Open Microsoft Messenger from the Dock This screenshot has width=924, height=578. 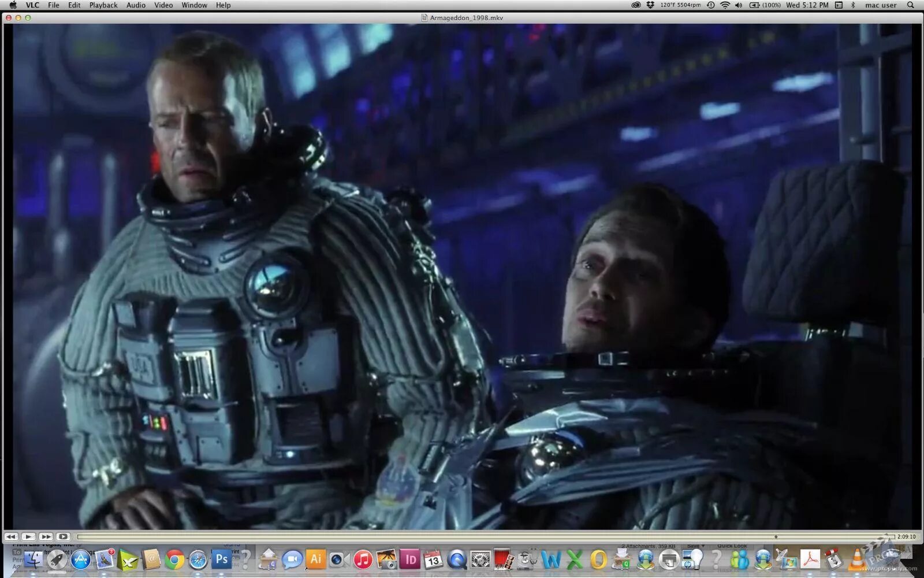click(739, 560)
